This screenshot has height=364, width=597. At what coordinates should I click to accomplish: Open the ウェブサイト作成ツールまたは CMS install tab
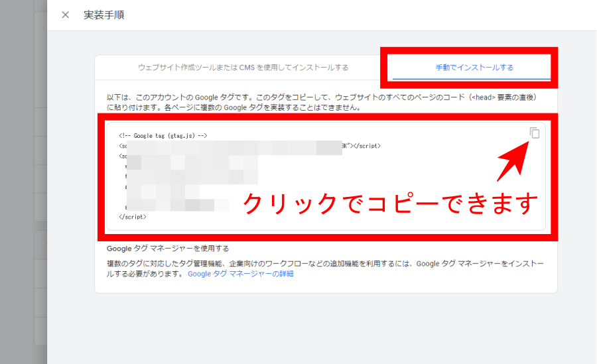point(243,68)
